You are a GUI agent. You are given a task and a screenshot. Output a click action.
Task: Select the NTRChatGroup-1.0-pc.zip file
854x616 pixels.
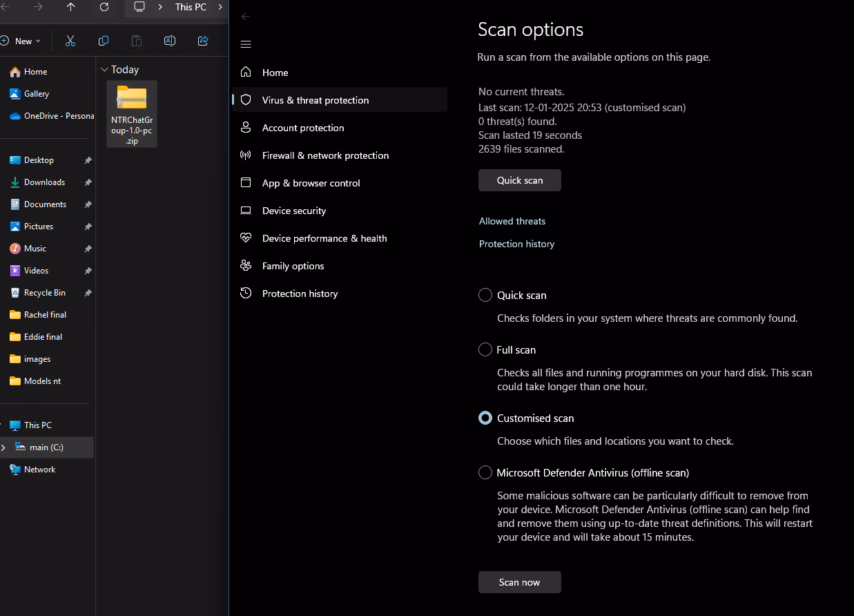click(132, 114)
